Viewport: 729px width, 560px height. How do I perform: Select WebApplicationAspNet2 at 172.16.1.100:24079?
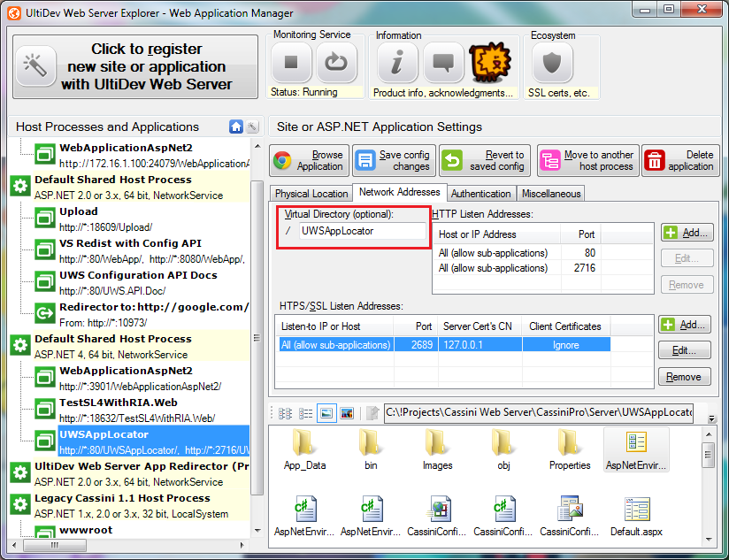[x=154, y=155]
